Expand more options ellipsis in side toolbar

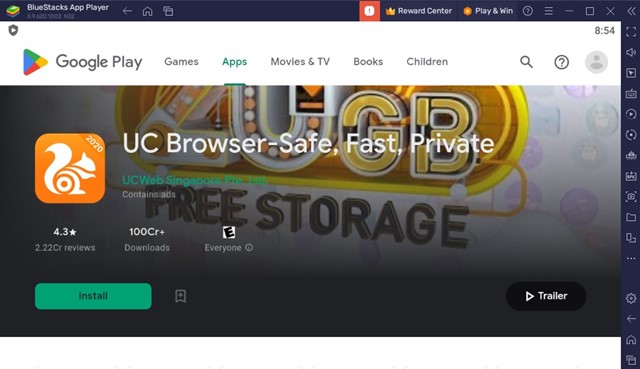pyautogui.click(x=631, y=258)
